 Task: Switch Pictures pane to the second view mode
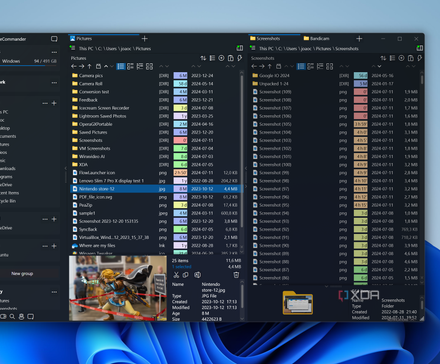(130, 67)
